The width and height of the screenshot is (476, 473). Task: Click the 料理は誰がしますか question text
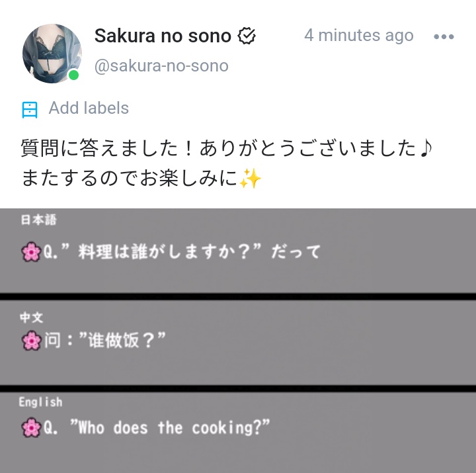pos(170,252)
